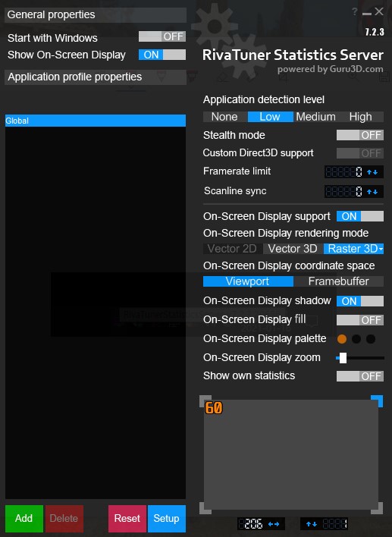Choose Framebuffer coordinate space

[339, 281]
